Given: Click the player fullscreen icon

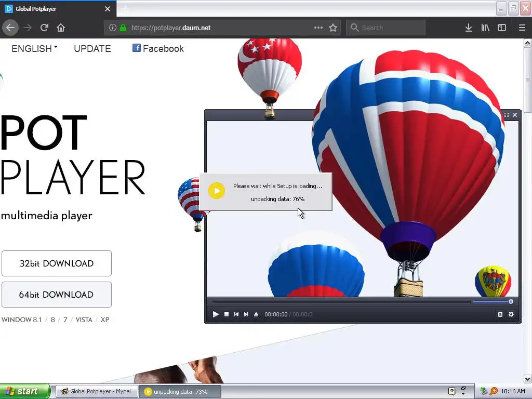Looking at the screenshot, I should pos(506,115).
